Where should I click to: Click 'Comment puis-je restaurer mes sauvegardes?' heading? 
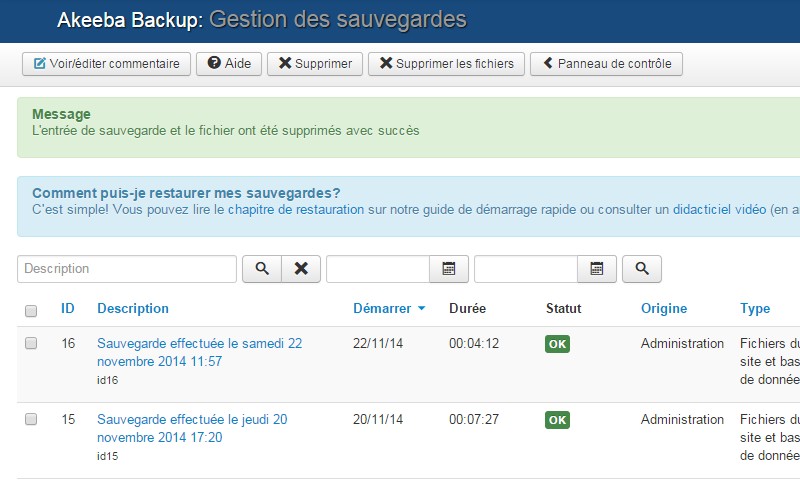[x=186, y=193]
